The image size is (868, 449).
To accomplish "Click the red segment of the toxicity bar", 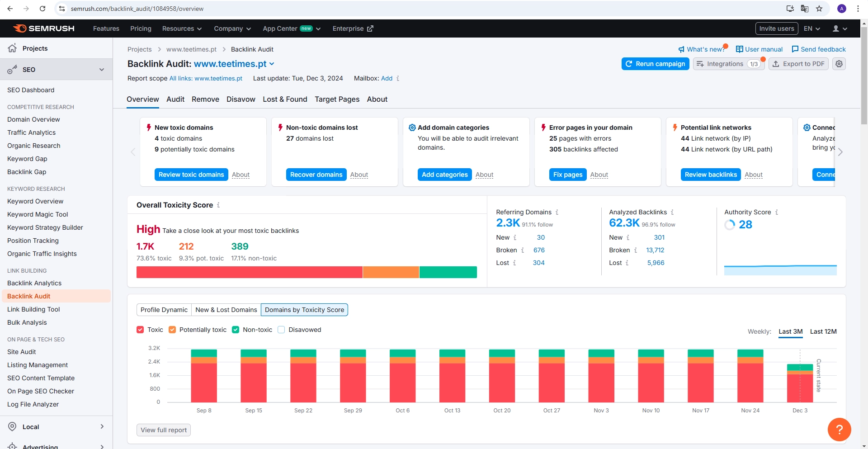I will (x=249, y=272).
